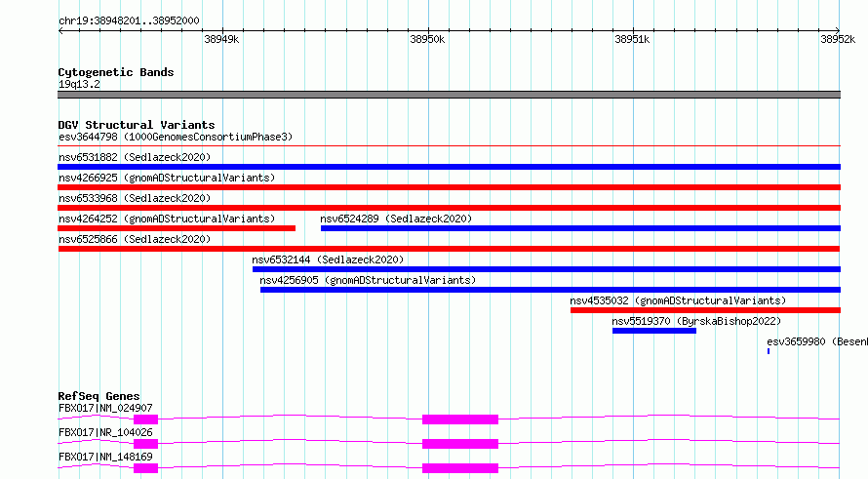Click the 38952k ruler tick label
Image resolution: width=868 pixels, height=479 pixels.
[838, 39]
